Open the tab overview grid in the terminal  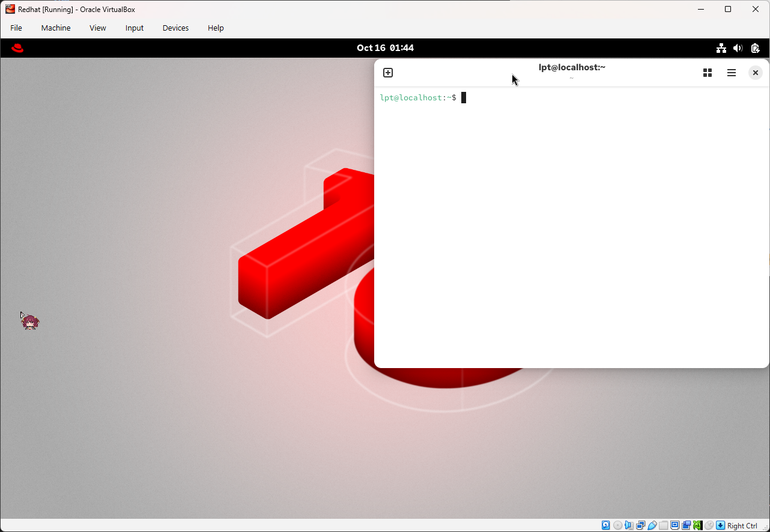tap(707, 72)
